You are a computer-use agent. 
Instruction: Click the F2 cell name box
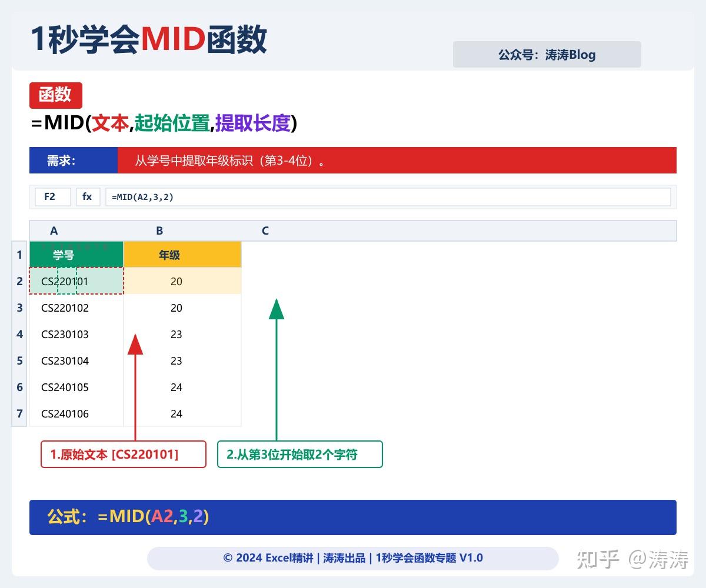pos(52,196)
